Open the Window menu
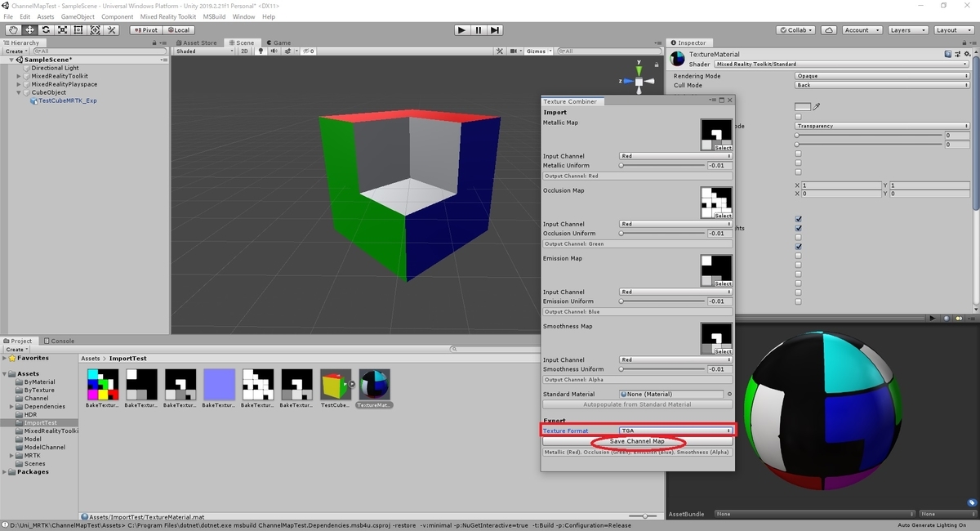 point(243,16)
